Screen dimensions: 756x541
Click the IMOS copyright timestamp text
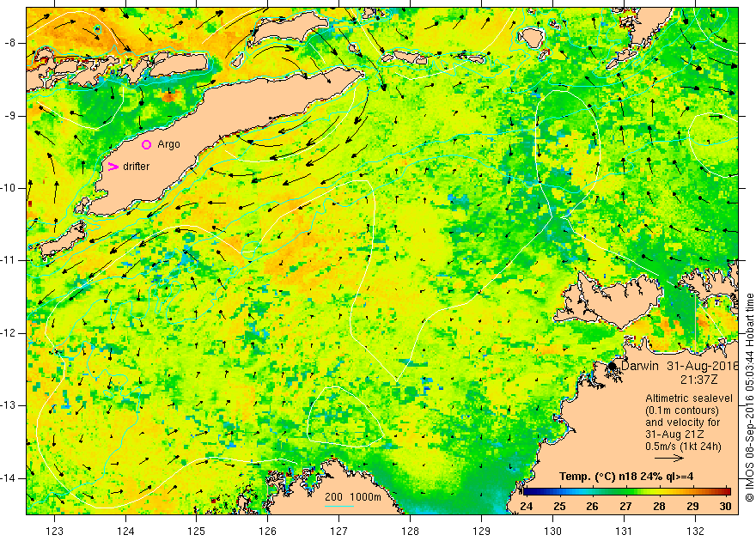pos(749,398)
